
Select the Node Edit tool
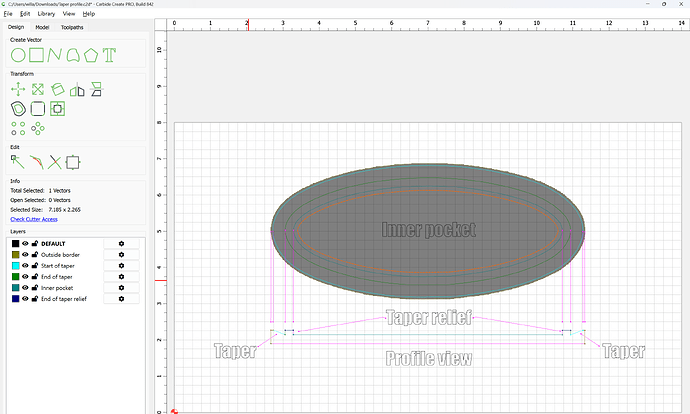(18, 161)
